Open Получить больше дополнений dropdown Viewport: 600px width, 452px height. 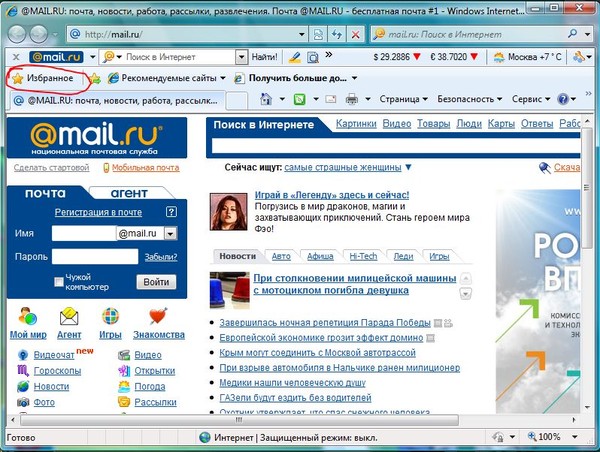pos(296,78)
